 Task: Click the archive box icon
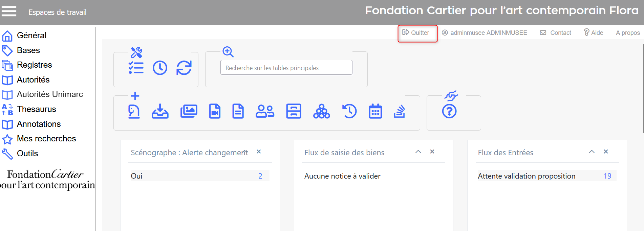pos(294,111)
